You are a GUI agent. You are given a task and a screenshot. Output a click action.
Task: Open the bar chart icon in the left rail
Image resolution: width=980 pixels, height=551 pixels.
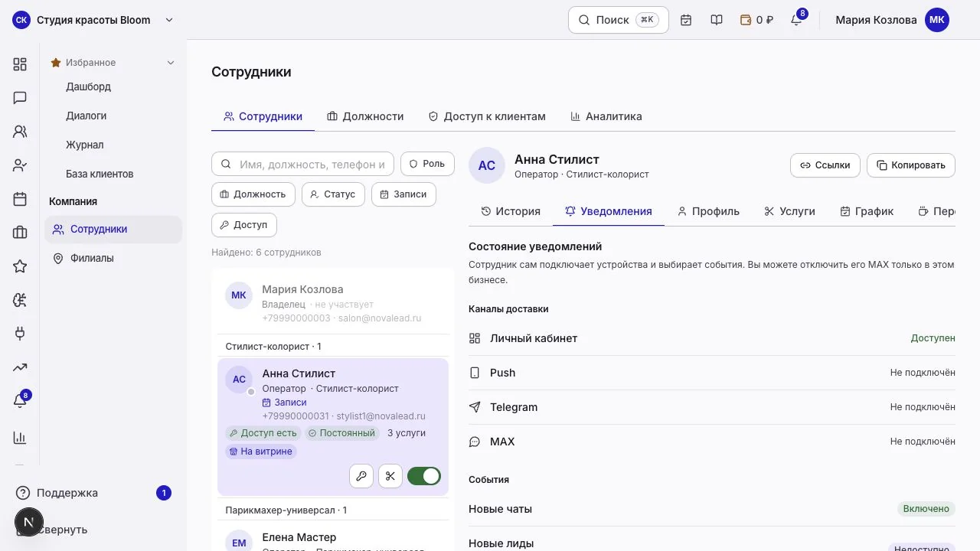pyautogui.click(x=20, y=438)
